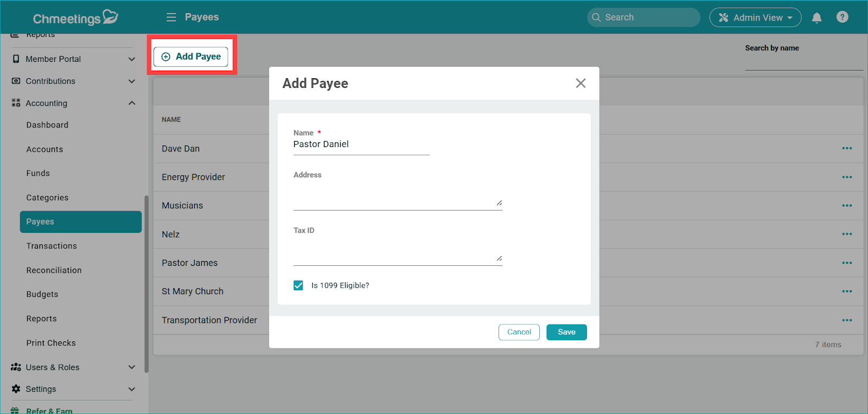Save the new payee
Screen dimensions: 868x414
tap(566, 332)
